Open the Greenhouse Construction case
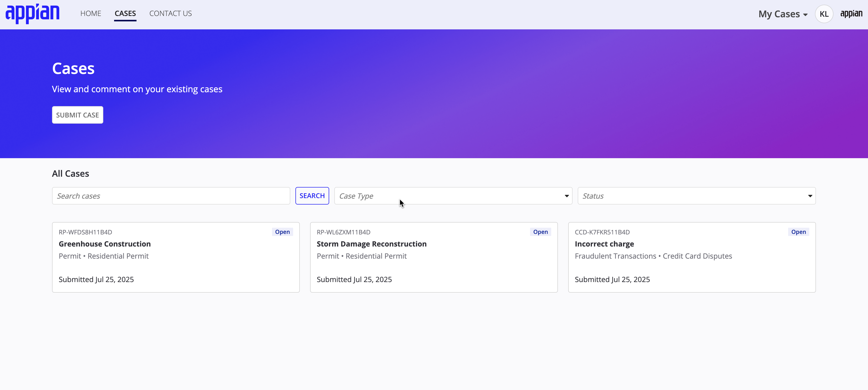The image size is (868, 390). point(105,244)
